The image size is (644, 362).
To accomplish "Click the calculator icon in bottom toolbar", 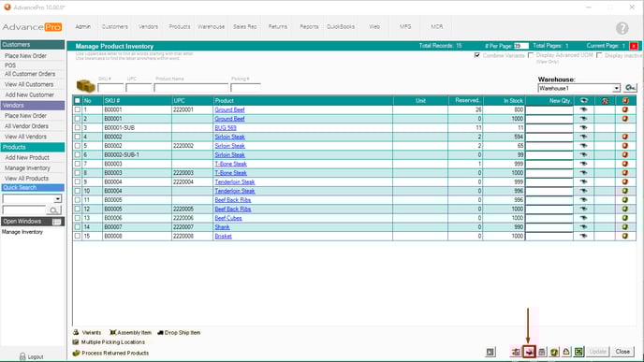I will 542,352.
